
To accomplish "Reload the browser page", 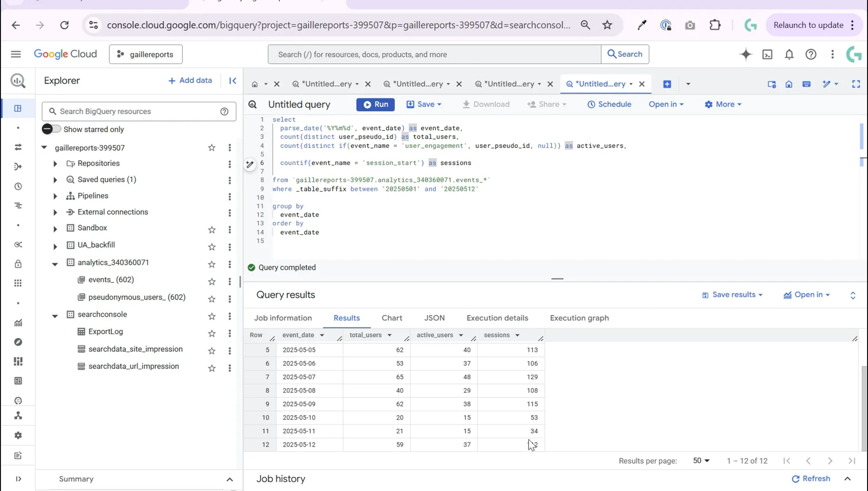I will click(x=64, y=25).
